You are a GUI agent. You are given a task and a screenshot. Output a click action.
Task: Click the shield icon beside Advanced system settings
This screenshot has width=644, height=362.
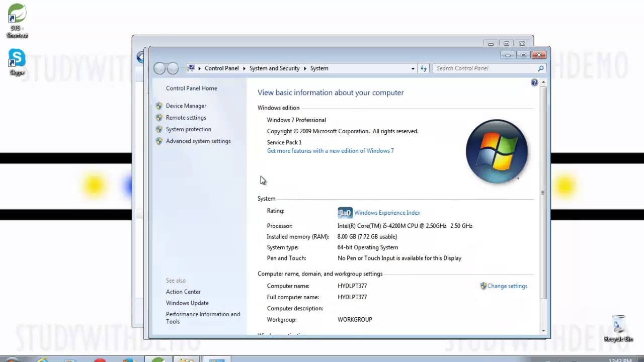(x=159, y=141)
